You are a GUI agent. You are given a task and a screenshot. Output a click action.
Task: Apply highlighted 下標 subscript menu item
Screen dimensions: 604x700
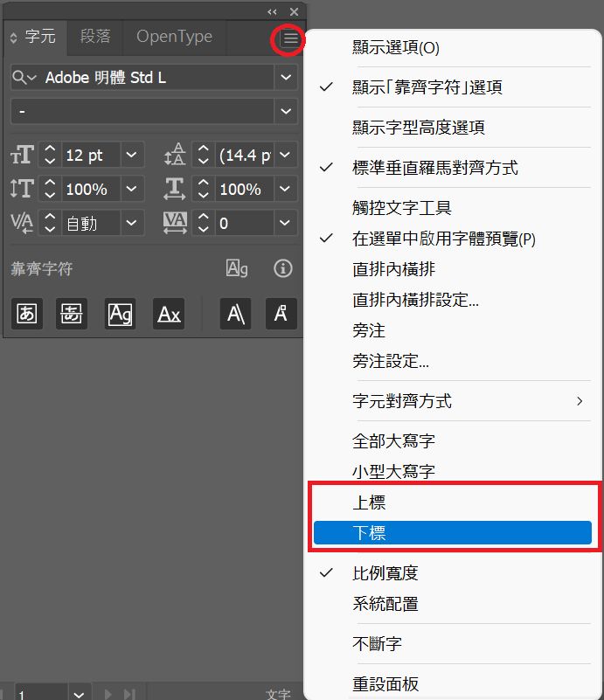point(452,533)
